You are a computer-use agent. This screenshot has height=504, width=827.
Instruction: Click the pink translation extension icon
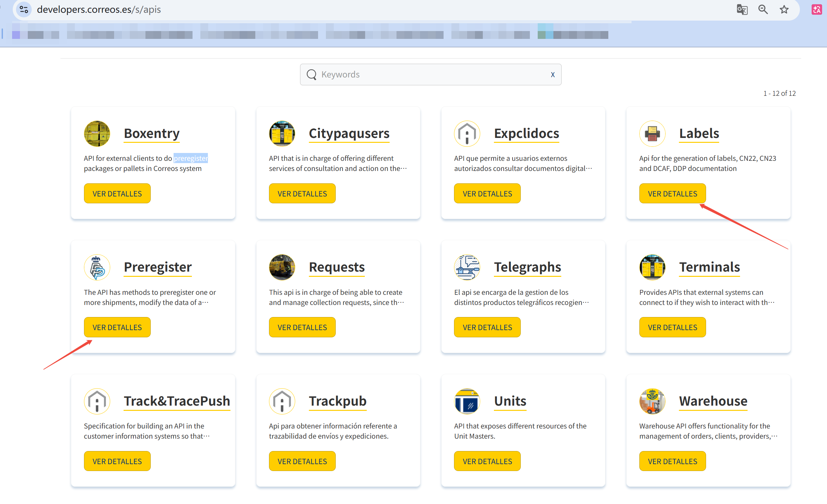point(817,9)
